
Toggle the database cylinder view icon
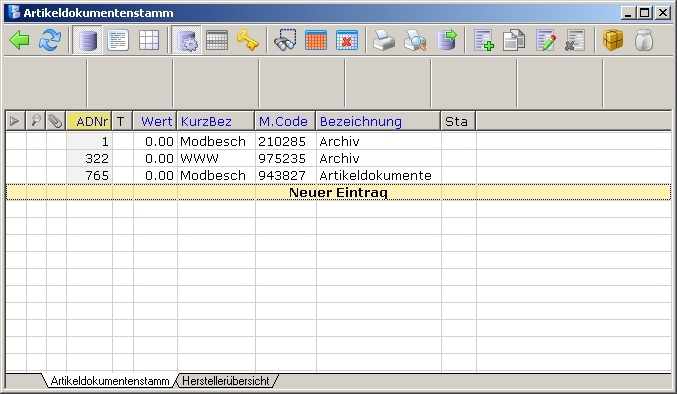pyautogui.click(x=88, y=40)
